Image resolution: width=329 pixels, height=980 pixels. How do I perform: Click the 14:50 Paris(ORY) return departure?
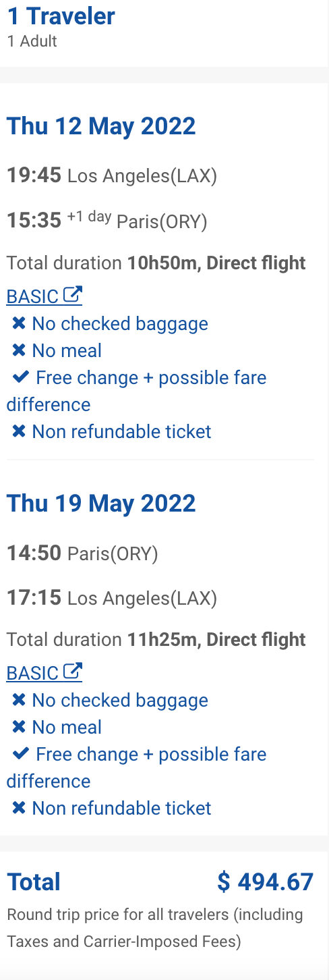[82, 554]
